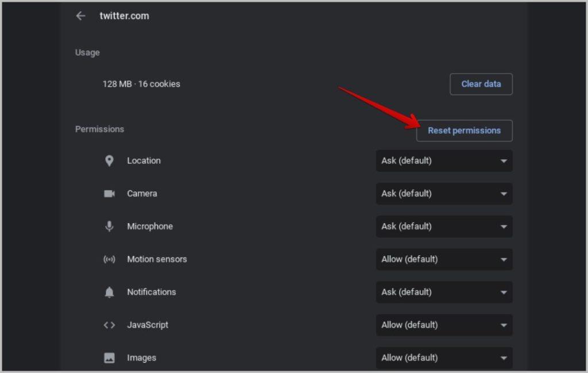Open the Microphone permission dropdown
The image size is (588, 373).
(x=444, y=226)
